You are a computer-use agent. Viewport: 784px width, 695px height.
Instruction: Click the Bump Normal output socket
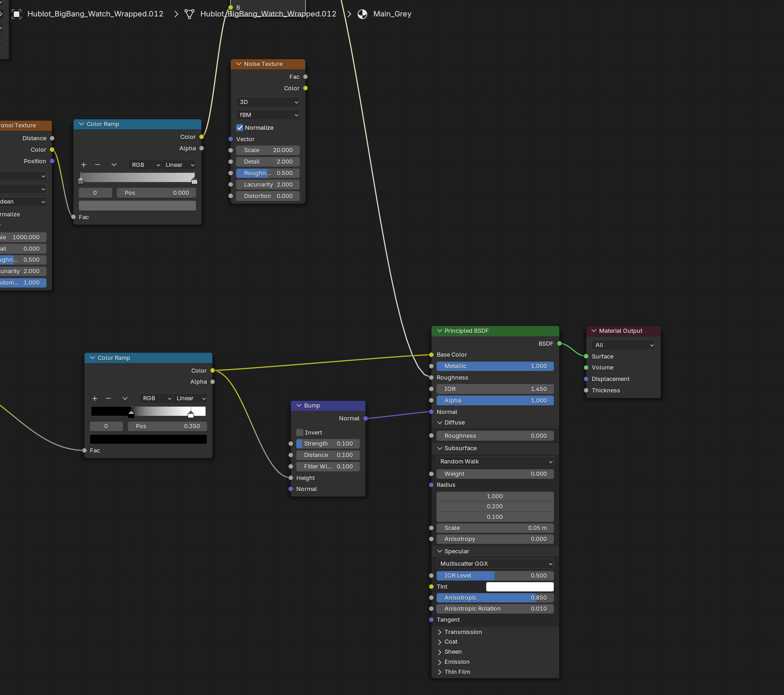click(x=366, y=418)
